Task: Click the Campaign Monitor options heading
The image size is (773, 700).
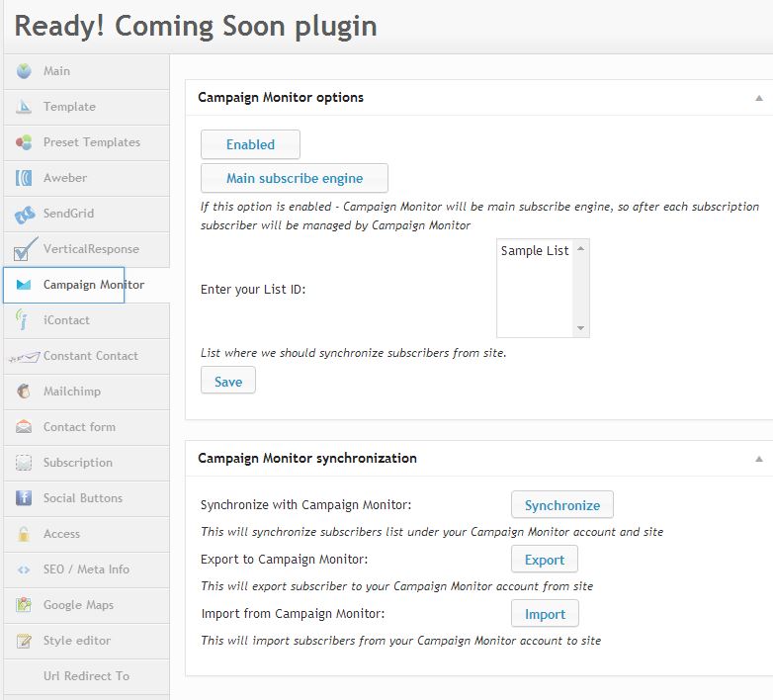Action: coord(281,98)
